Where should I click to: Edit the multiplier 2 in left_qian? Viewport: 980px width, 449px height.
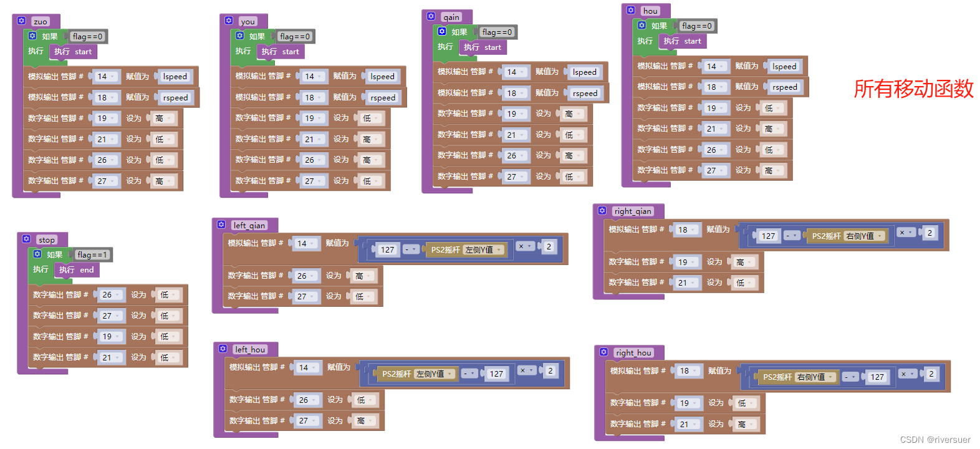coord(549,247)
